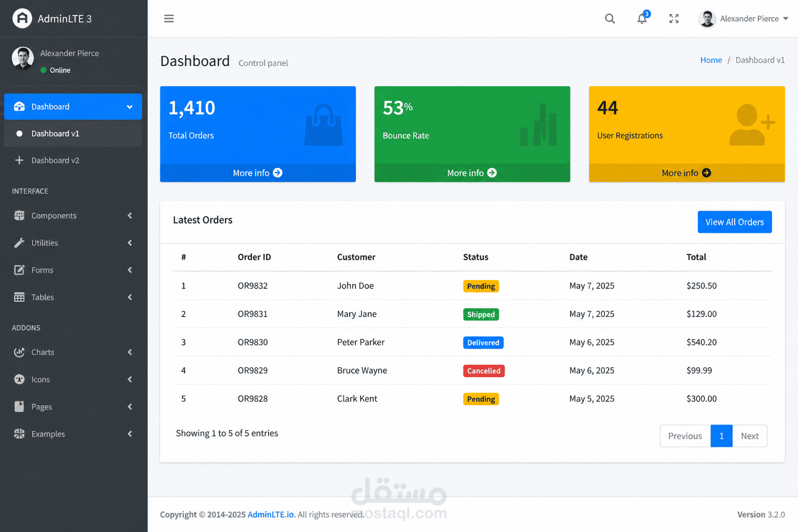Go to the Next page button

(x=750, y=436)
